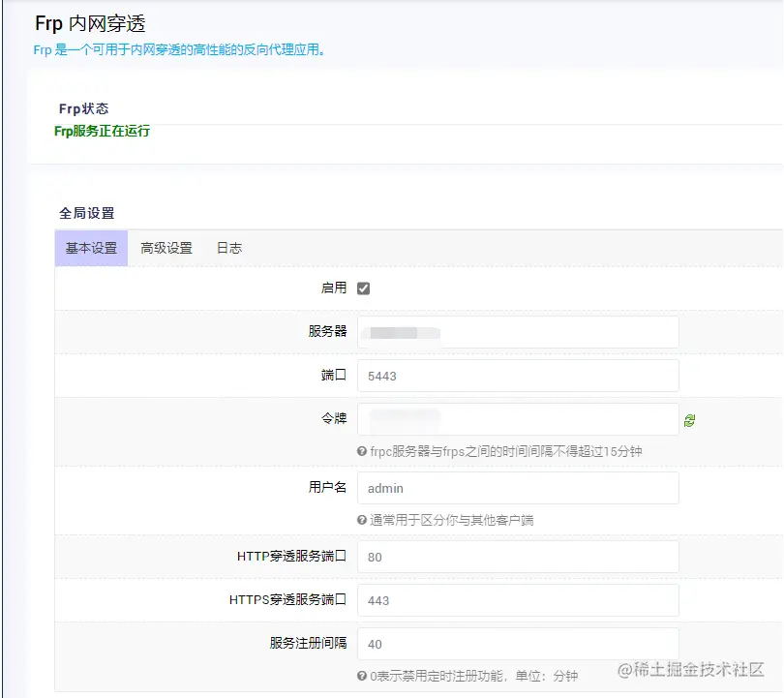784x698 pixels.
Task: Click the 令牌 token input field
Action: [518, 419]
